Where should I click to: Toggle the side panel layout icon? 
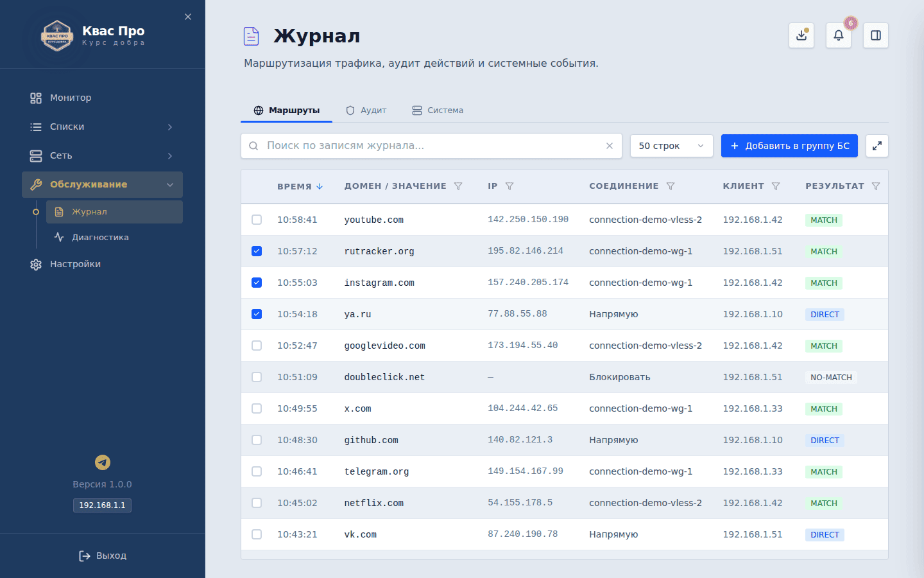876,35
